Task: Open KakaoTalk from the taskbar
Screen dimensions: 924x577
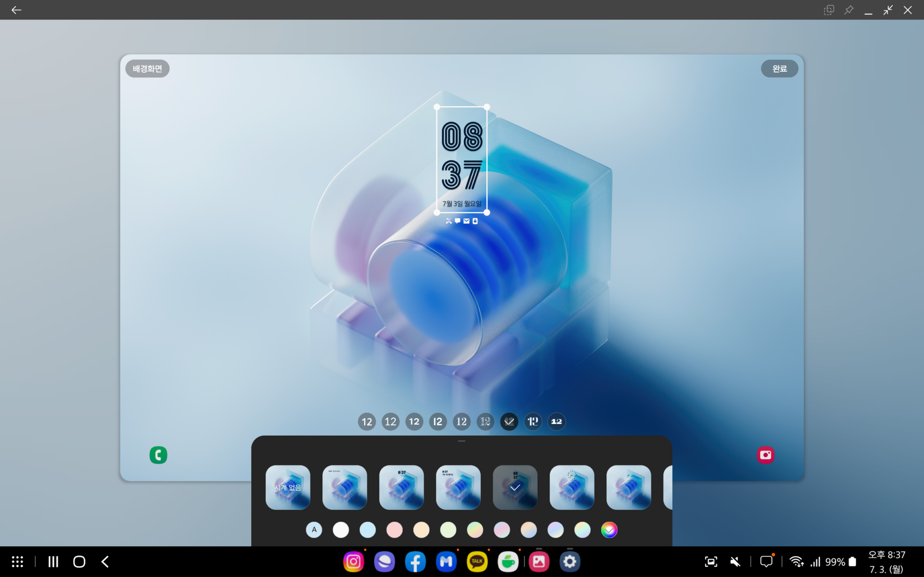Action: click(477, 562)
